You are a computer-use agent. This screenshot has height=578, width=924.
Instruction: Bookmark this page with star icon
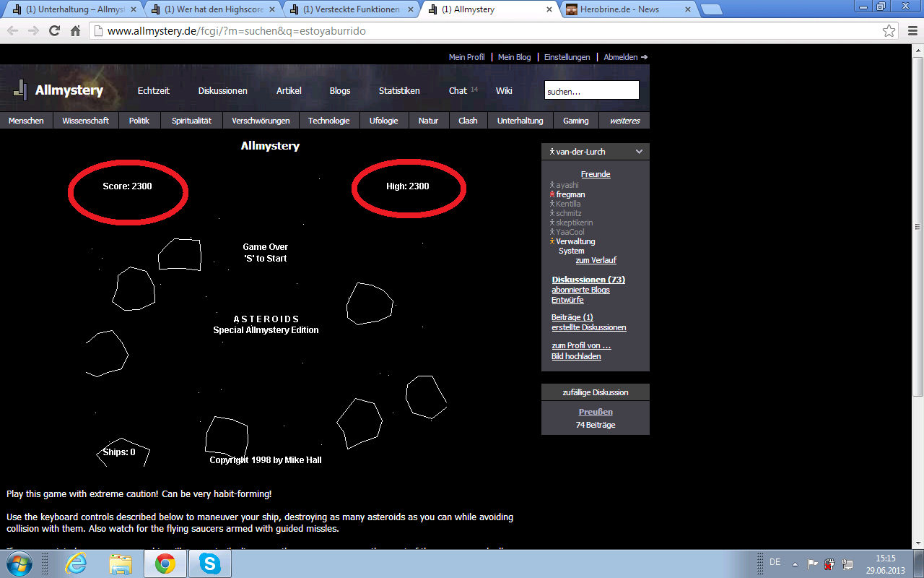[x=889, y=31]
